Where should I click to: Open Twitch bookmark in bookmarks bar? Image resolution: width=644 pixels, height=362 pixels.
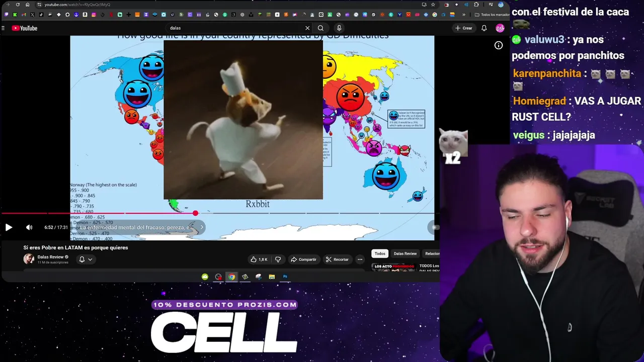tap(6, 15)
